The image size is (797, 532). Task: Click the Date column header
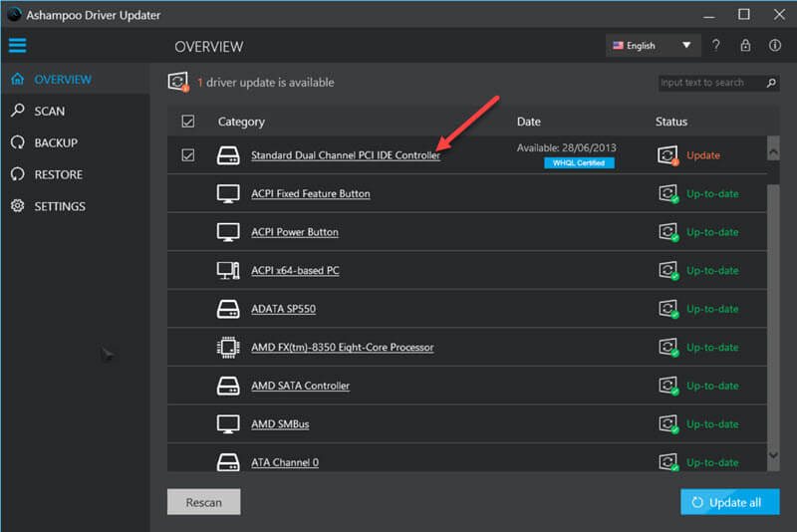[x=529, y=122]
